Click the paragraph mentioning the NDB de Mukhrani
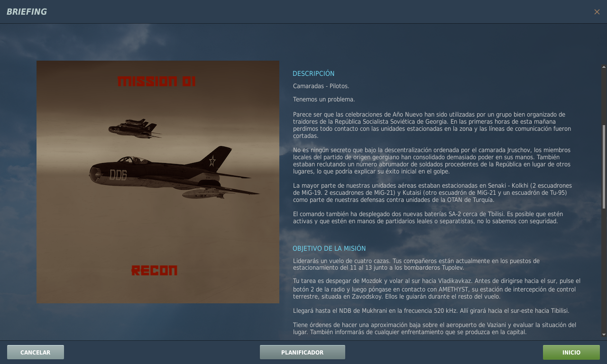The image size is (607, 364). pos(431,310)
